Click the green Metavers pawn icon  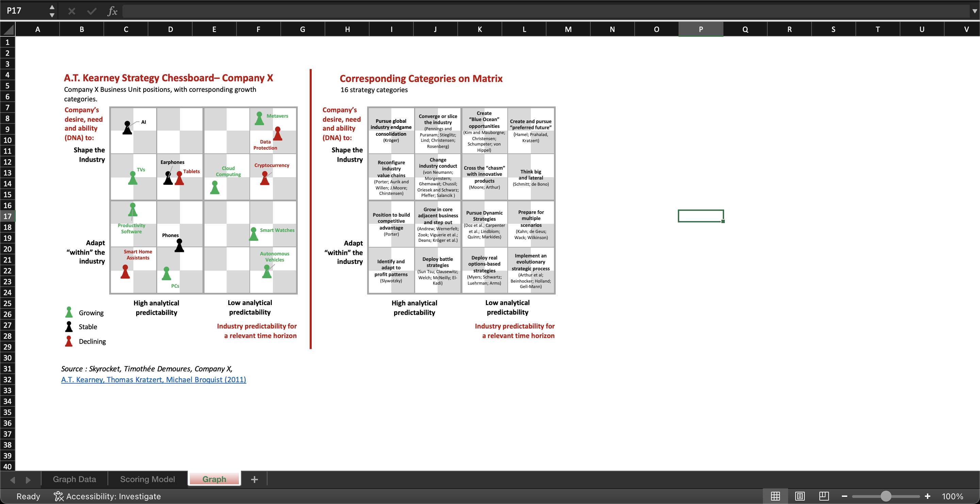[x=259, y=118]
